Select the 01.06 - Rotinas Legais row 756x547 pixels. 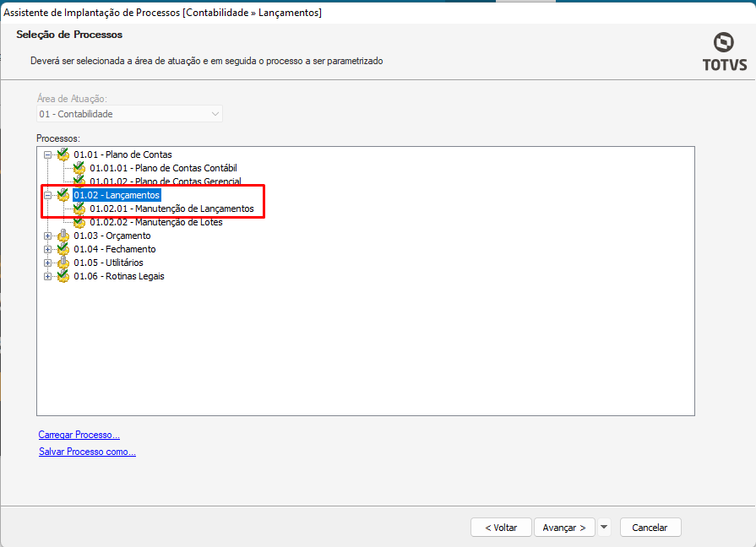pyautogui.click(x=119, y=276)
